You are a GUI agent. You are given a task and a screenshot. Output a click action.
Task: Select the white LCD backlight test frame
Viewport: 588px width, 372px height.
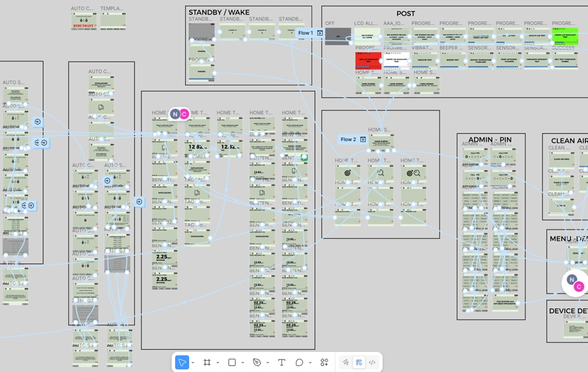[x=397, y=61]
